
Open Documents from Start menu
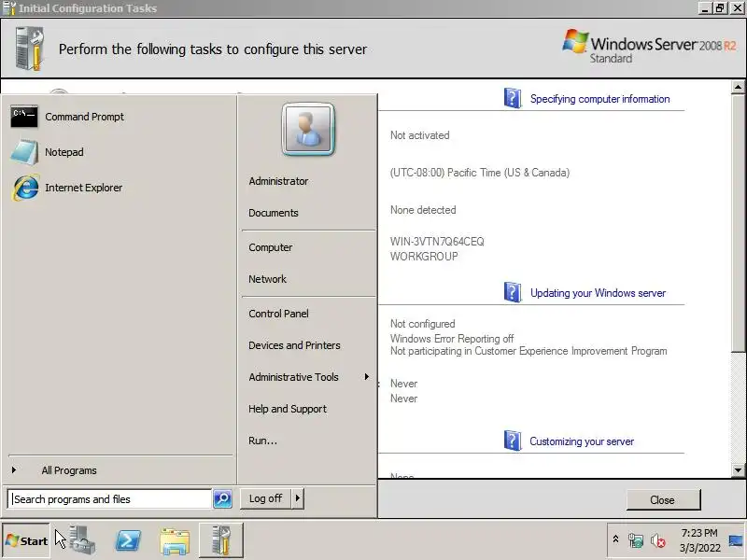[274, 213]
